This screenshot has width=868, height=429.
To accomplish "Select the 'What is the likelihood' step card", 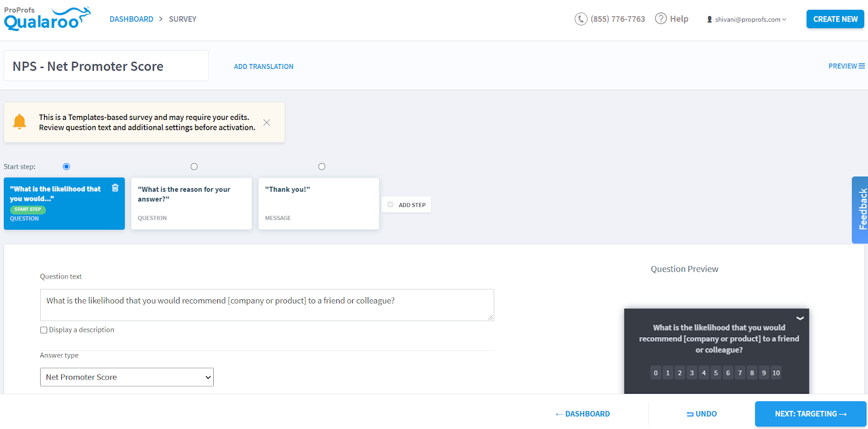I will 64,204.
